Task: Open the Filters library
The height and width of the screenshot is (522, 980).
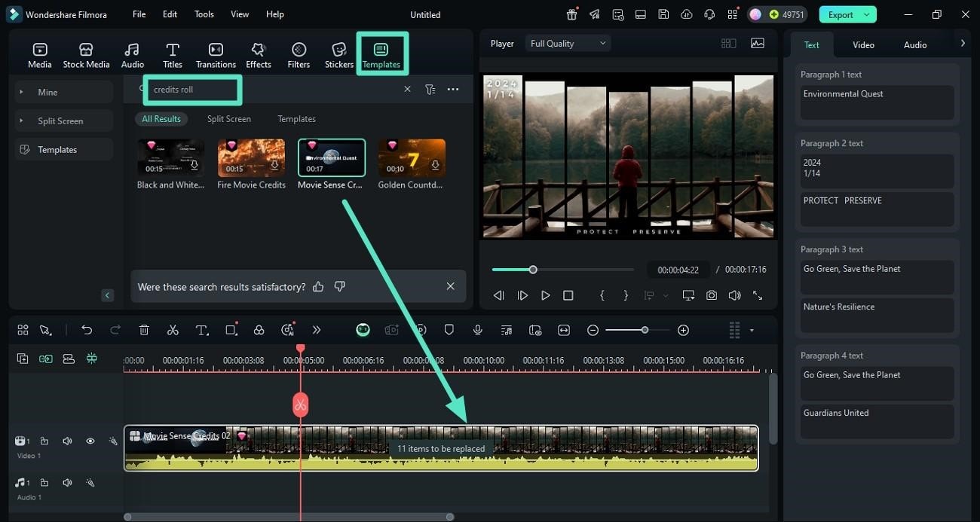Action: (299, 55)
